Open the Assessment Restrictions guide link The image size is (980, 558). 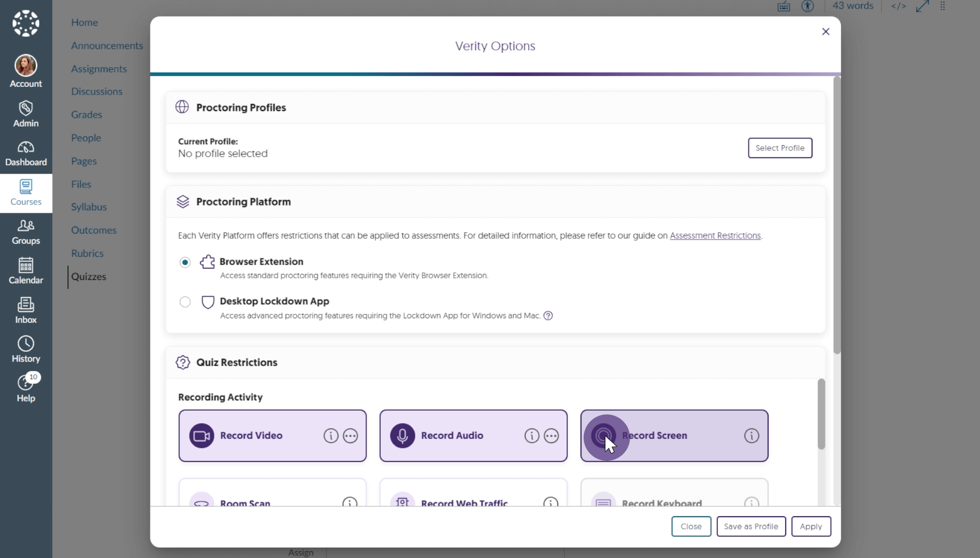point(715,236)
